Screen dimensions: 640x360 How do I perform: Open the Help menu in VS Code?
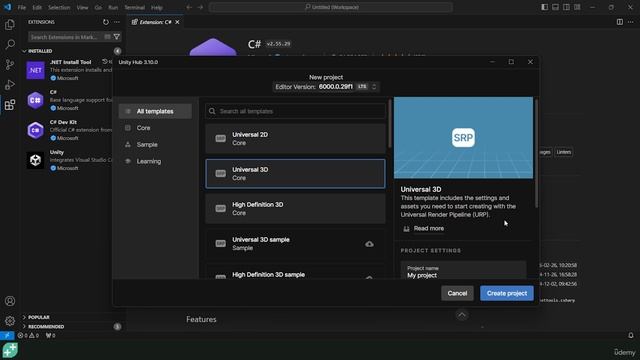(x=157, y=7)
